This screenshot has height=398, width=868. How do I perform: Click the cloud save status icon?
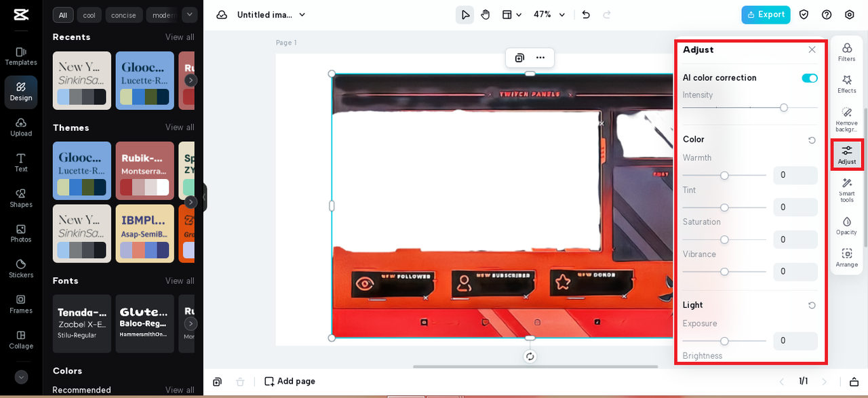(x=222, y=15)
